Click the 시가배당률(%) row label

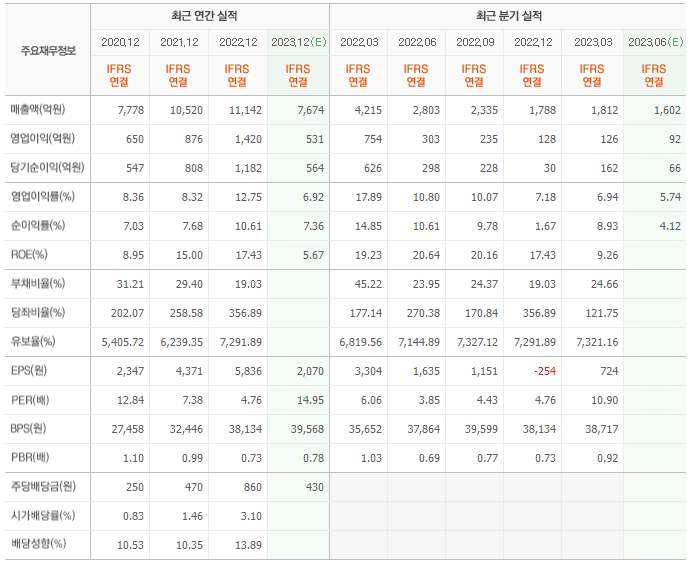(x=43, y=515)
